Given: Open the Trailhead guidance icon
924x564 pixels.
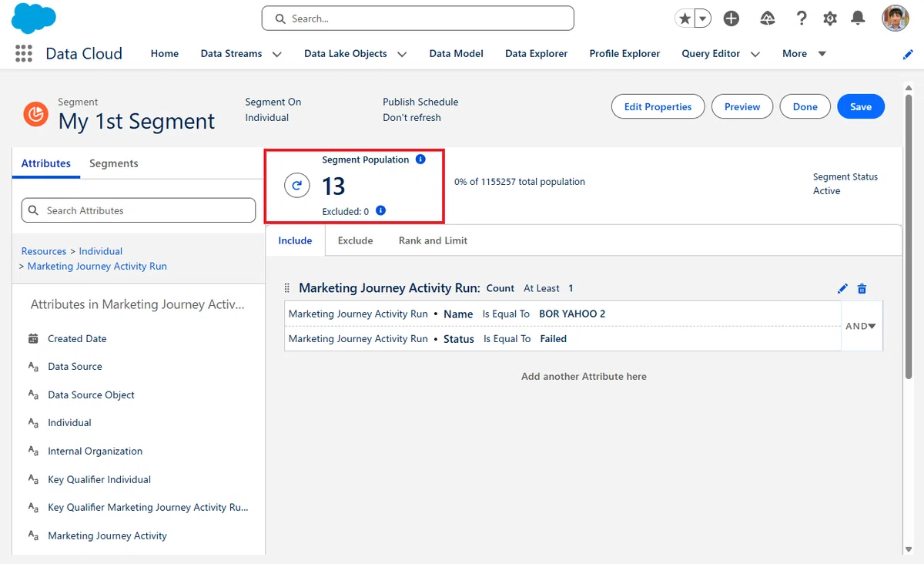Looking at the screenshot, I should 767,18.
